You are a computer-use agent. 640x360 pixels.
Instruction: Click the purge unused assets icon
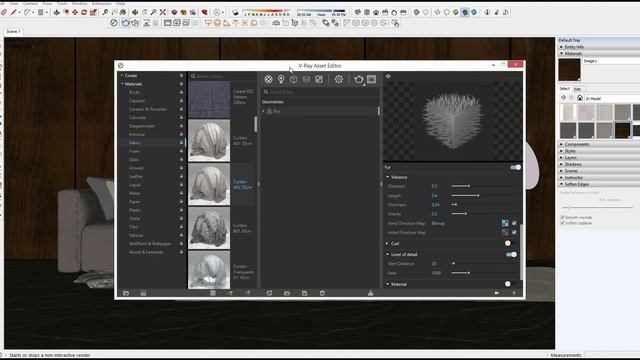coord(371,293)
